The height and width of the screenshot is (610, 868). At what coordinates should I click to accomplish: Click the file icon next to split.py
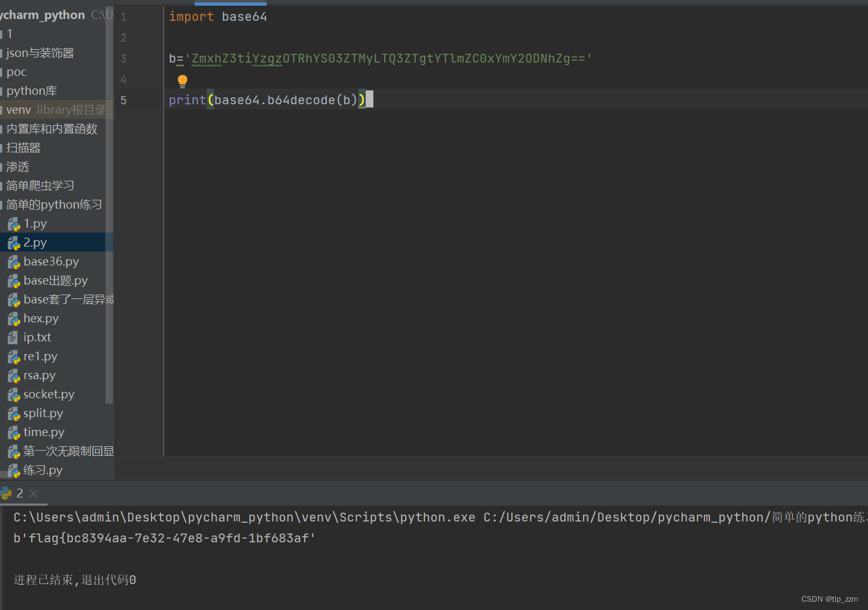point(14,414)
